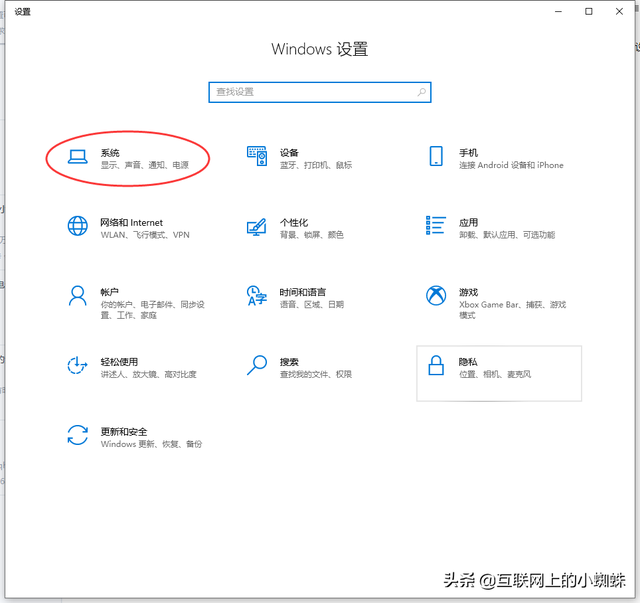Viewport: 640px width, 603px height.
Task: Click the 蓝牙、打印机、鼠标 description
Action: 316,165
